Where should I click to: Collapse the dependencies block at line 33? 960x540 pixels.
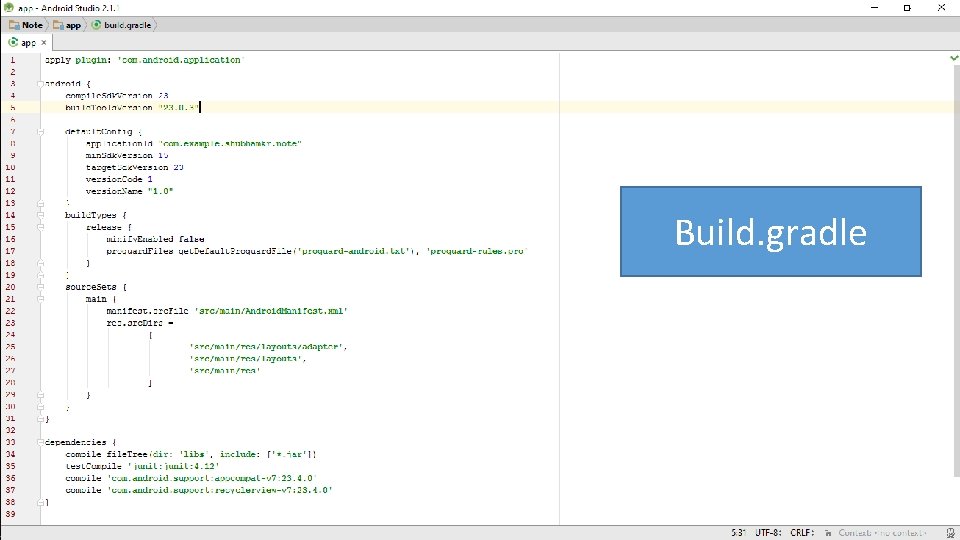pyautogui.click(x=40, y=442)
